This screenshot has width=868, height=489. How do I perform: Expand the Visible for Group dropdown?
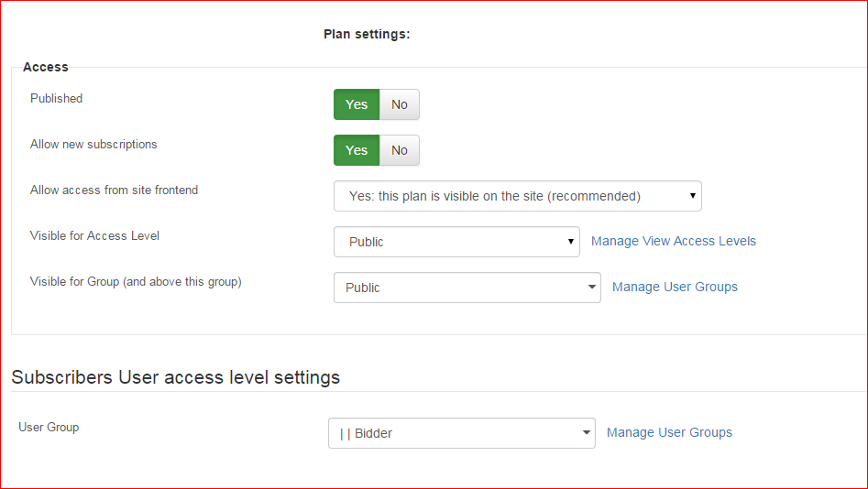[x=467, y=288]
